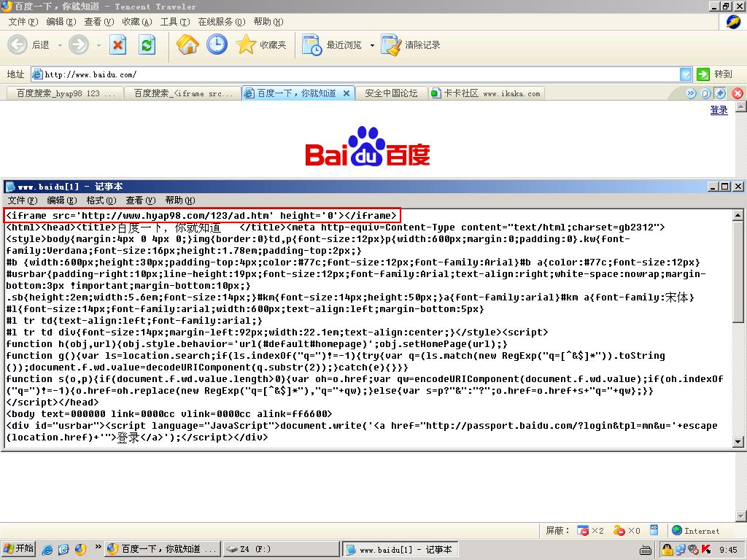Click the Internet zone globe icon
Viewport: 747px width, 560px height.
click(676, 530)
